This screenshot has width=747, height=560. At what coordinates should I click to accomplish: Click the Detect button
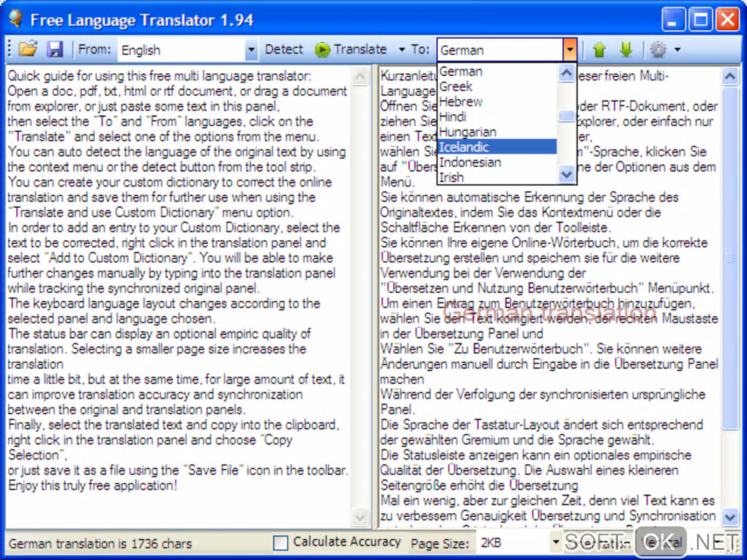point(284,50)
